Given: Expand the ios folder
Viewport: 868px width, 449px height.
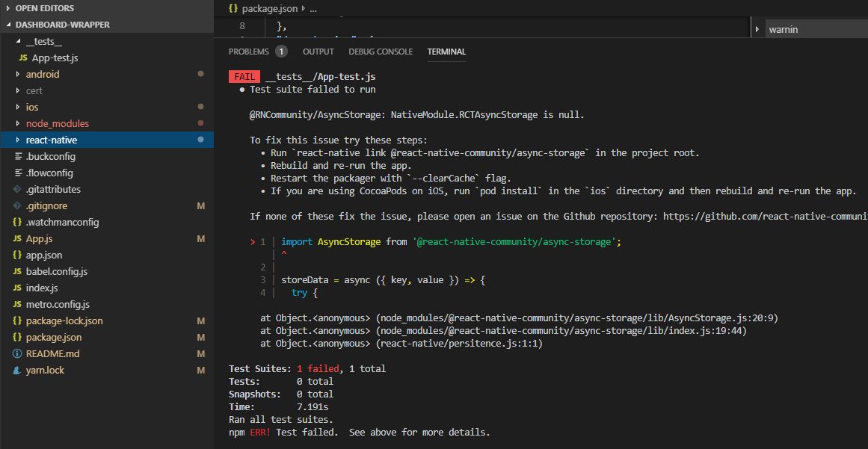Looking at the screenshot, I should point(18,108).
